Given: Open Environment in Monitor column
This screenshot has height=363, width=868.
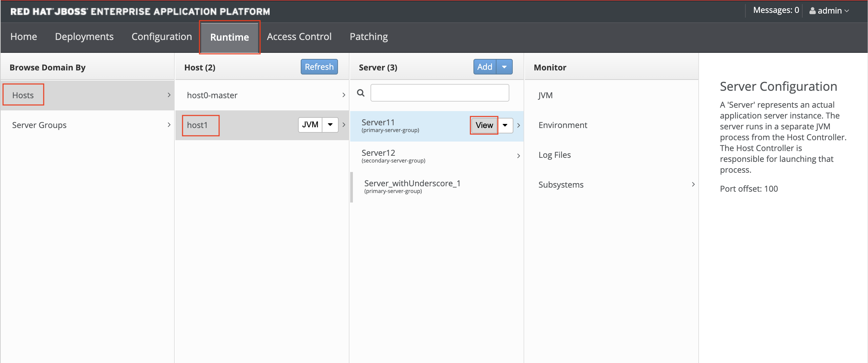Looking at the screenshot, I should pos(612,125).
